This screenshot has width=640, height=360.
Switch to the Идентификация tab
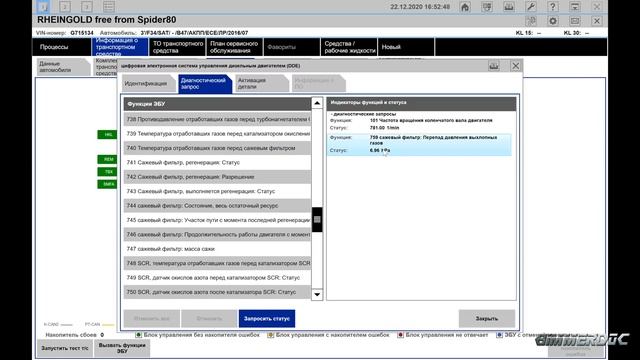(148, 84)
